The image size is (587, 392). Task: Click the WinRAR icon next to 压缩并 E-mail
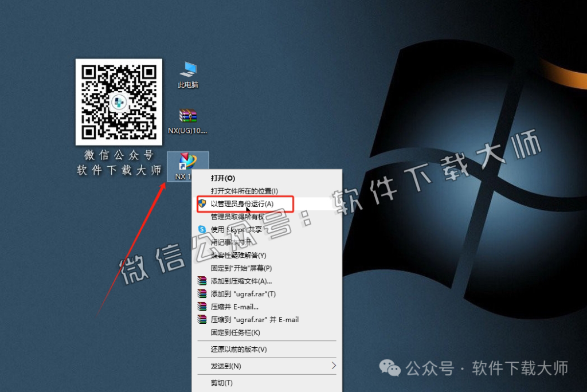(201, 307)
